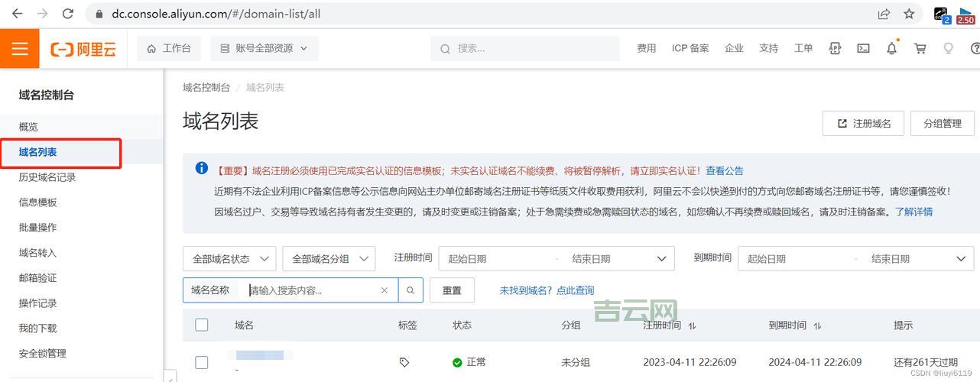Click the 重置 button
The height and width of the screenshot is (382, 980).
[452, 290]
